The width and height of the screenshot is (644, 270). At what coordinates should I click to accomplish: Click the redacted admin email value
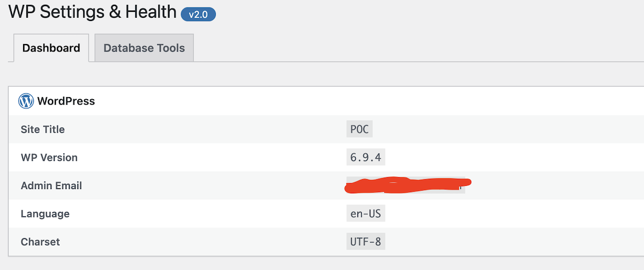[406, 186]
